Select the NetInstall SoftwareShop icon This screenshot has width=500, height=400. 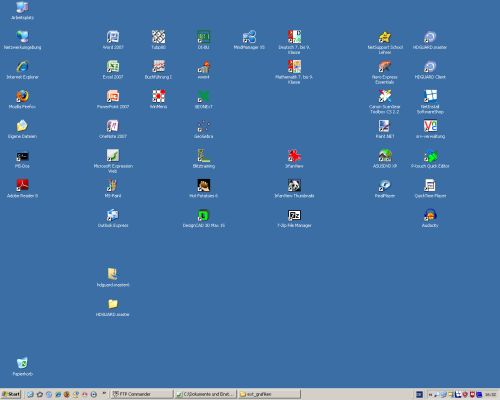[430, 96]
